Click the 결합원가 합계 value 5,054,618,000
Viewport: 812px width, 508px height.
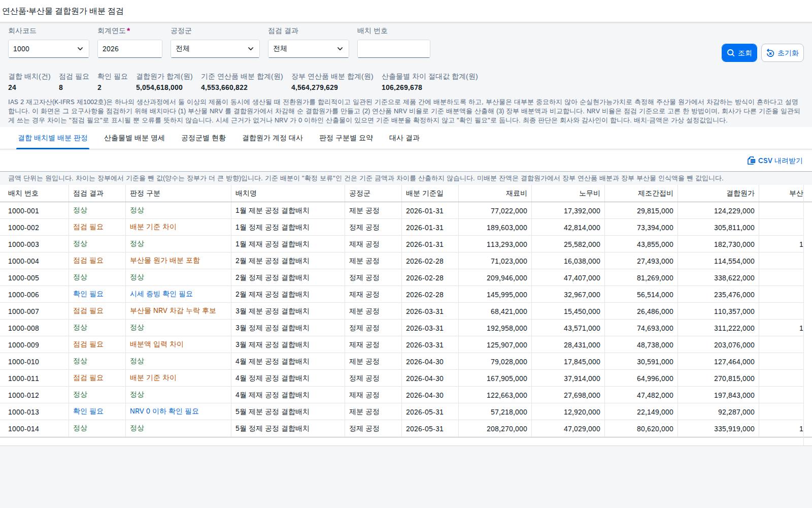tap(159, 87)
